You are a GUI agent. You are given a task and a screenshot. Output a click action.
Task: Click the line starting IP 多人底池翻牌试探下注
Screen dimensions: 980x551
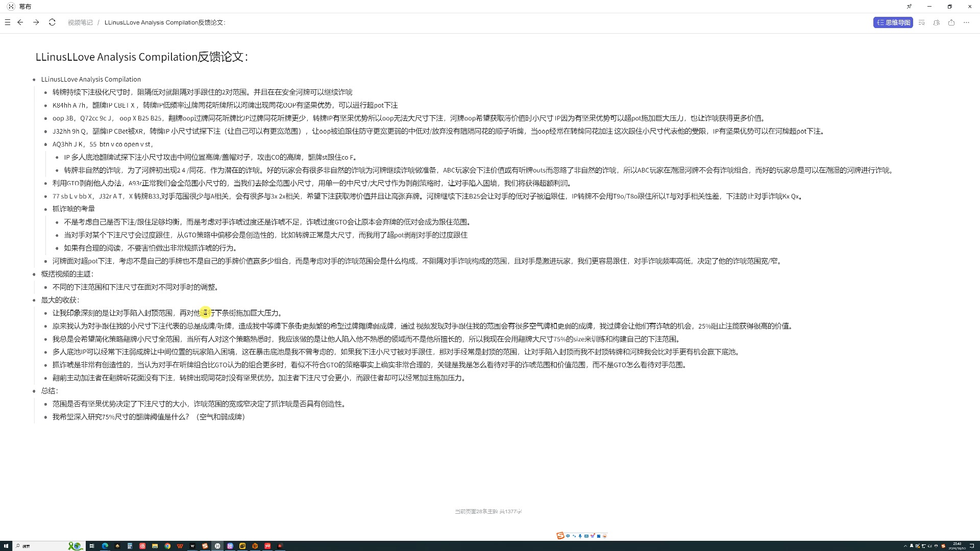pos(211,157)
